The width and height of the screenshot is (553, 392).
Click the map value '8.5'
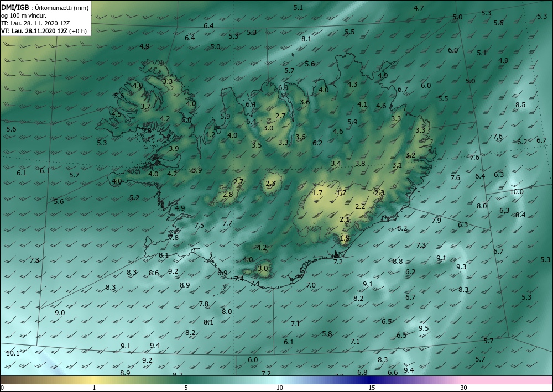point(520,104)
